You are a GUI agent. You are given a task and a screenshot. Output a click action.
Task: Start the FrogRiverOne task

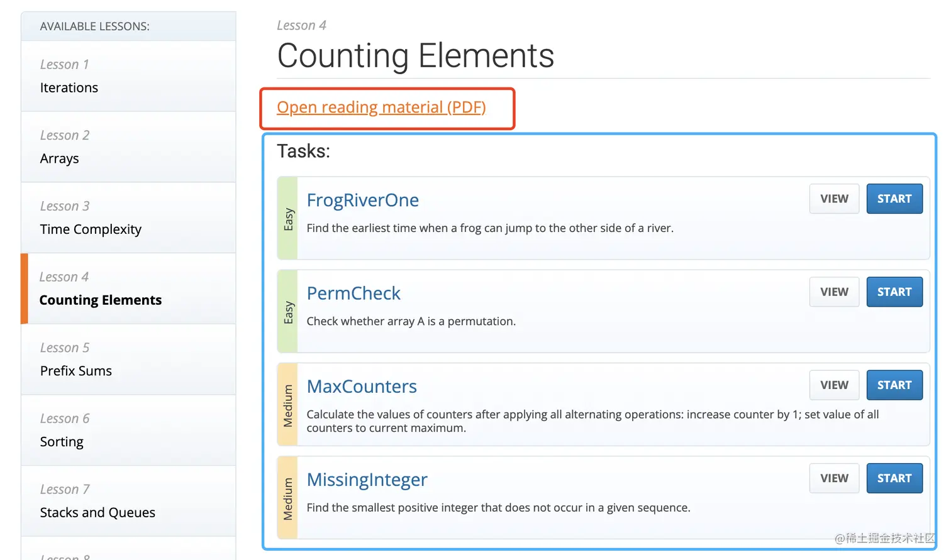pyautogui.click(x=894, y=199)
